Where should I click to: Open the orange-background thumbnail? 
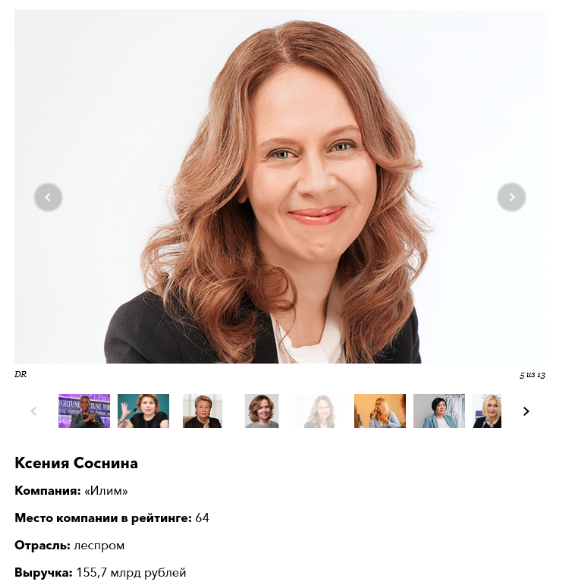coord(380,411)
